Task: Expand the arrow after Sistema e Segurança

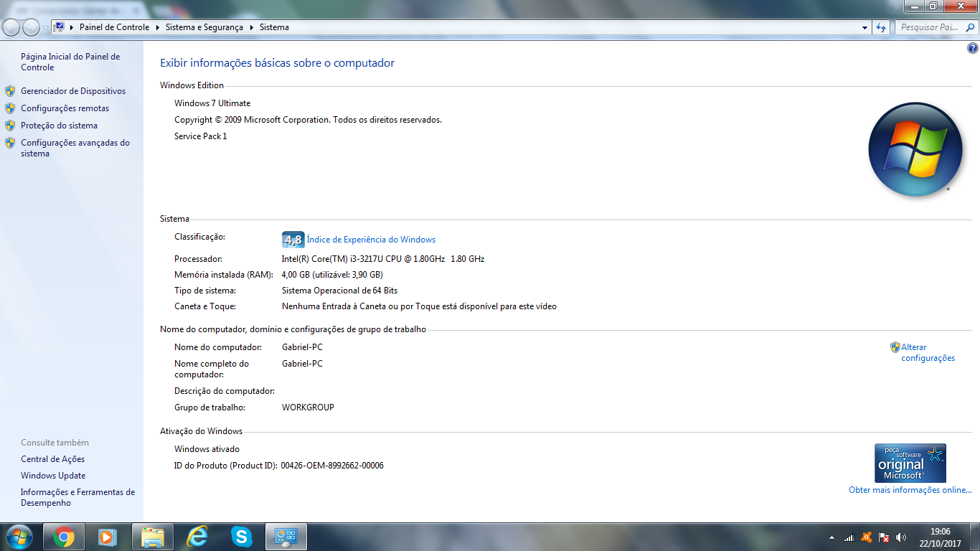Action: click(x=251, y=27)
